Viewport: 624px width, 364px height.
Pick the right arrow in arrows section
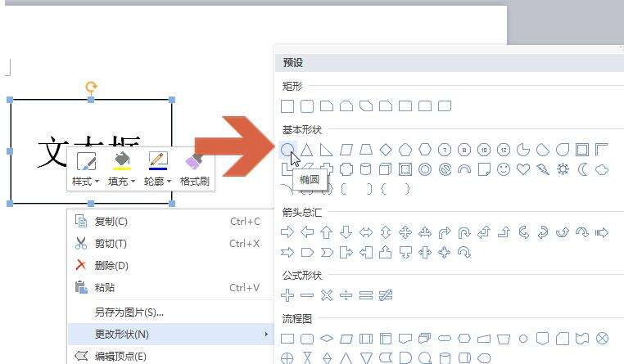(287, 232)
